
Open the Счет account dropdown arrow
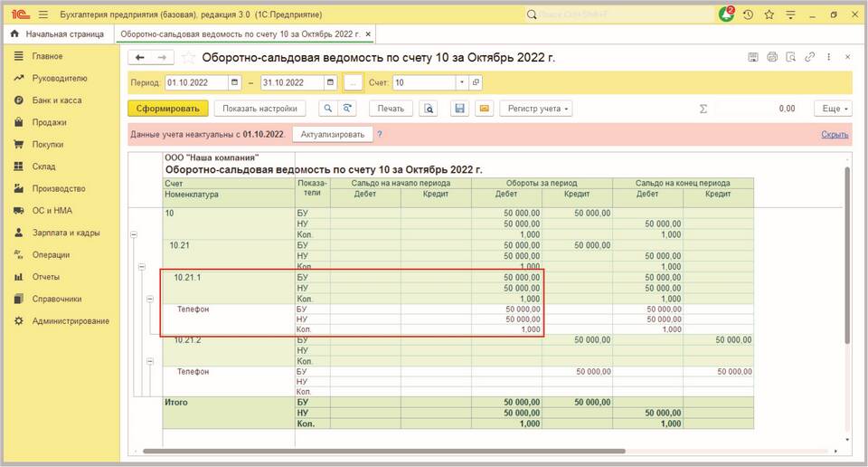pyautogui.click(x=461, y=82)
